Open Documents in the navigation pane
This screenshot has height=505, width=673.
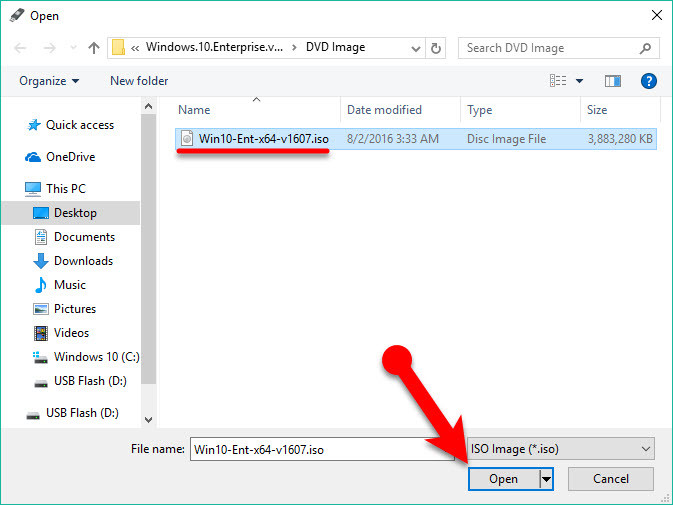(84, 236)
